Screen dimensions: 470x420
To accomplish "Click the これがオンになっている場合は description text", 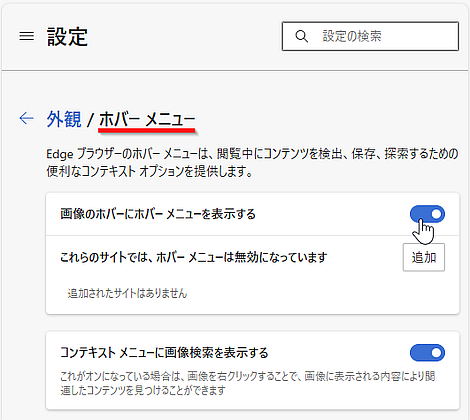I will pyautogui.click(x=248, y=383).
